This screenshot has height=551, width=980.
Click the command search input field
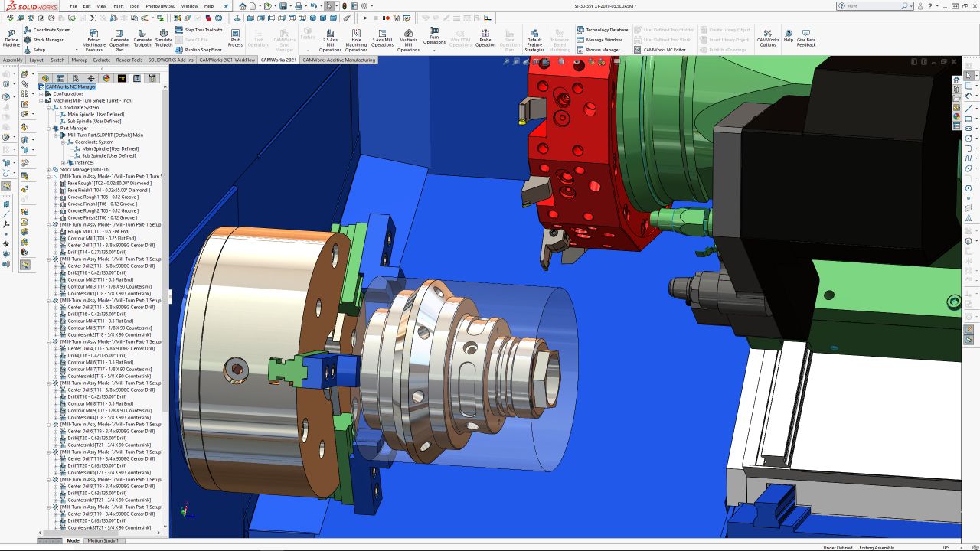tap(871, 5)
